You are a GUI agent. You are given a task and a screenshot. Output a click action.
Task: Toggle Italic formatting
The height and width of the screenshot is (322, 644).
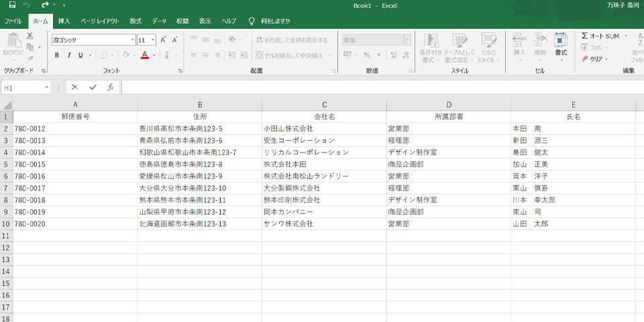69,55
